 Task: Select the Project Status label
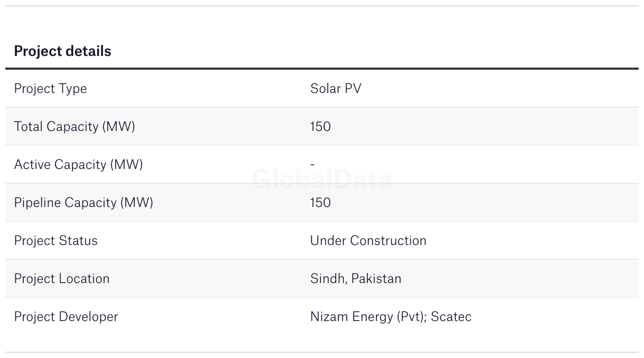tap(56, 241)
